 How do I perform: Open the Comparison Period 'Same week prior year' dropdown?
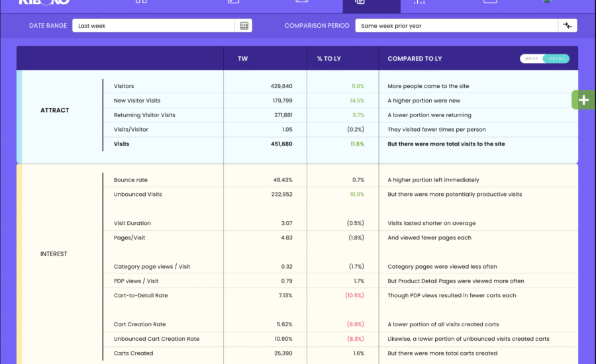point(456,26)
